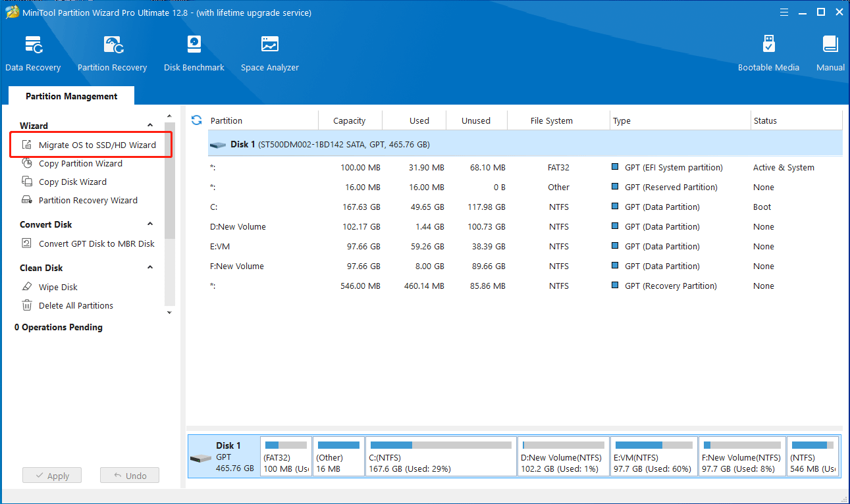Select the C: partition row
The image size is (850, 504).
pyautogui.click(x=525, y=207)
